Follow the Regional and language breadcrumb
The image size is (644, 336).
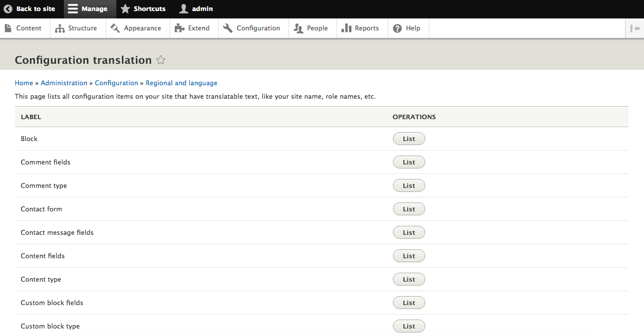coord(181,83)
